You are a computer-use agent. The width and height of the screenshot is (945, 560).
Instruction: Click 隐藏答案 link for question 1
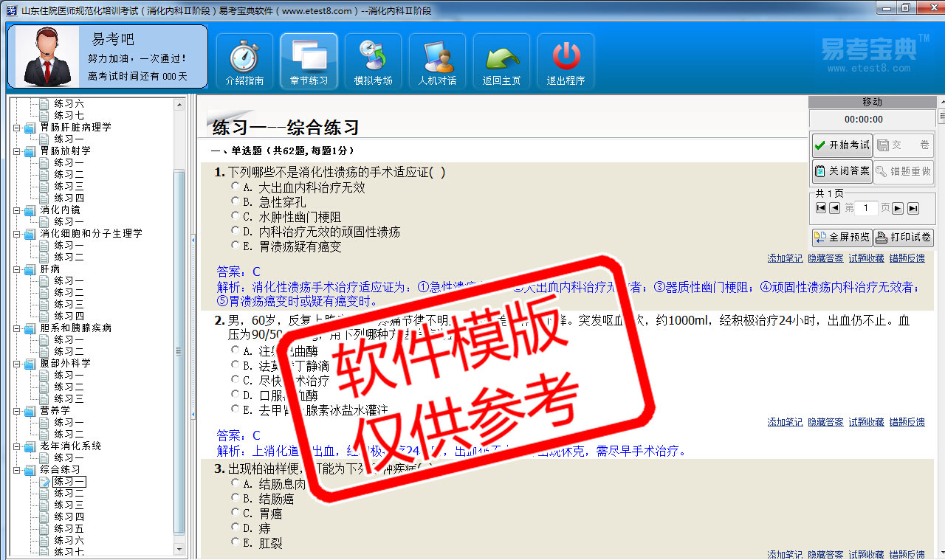(x=825, y=258)
